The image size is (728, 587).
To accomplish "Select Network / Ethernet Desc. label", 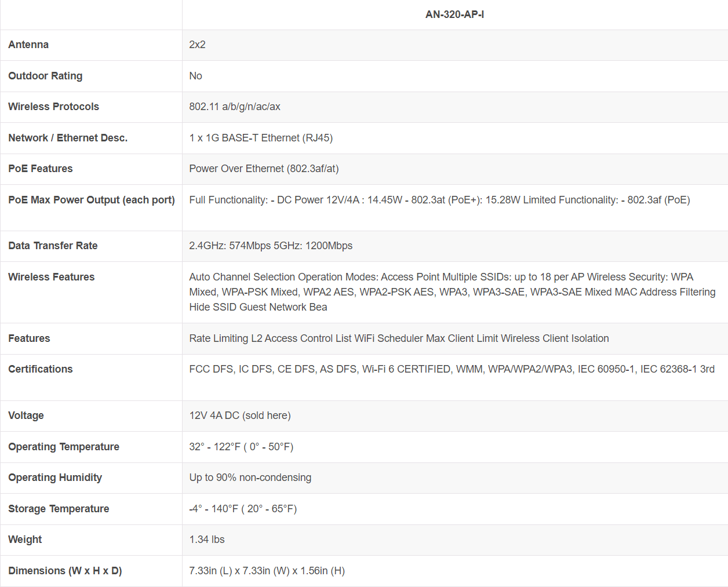I will 68,138.
